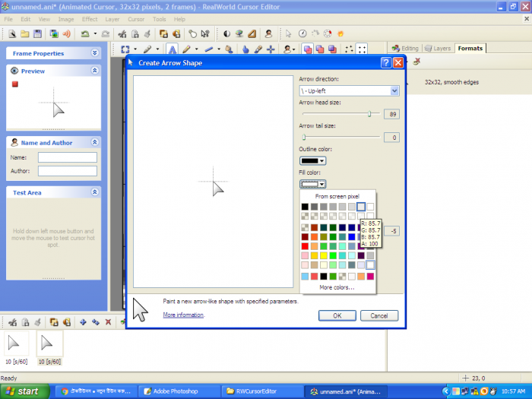
Task: Click the Save floppy disk icon
Action: click(x=37, y=33)
